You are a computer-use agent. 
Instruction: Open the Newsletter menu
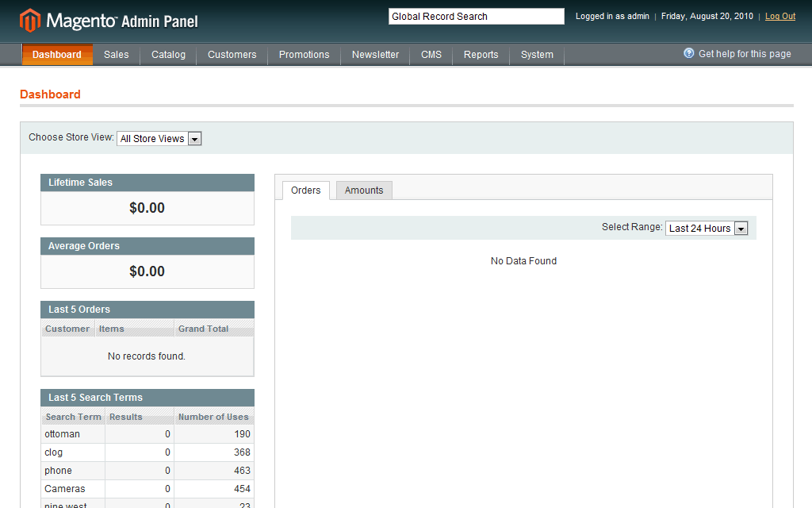point(374,55)
